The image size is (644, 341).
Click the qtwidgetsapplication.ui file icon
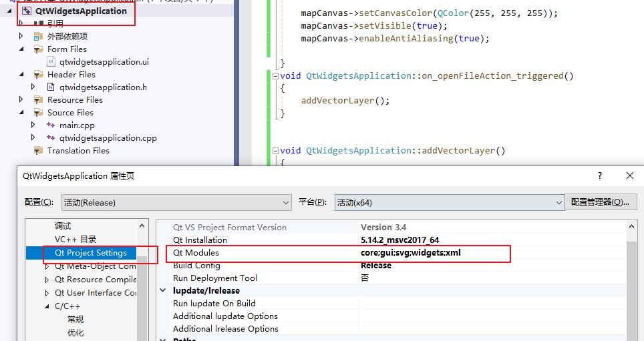pyautogui.click(x=51, y=62)
